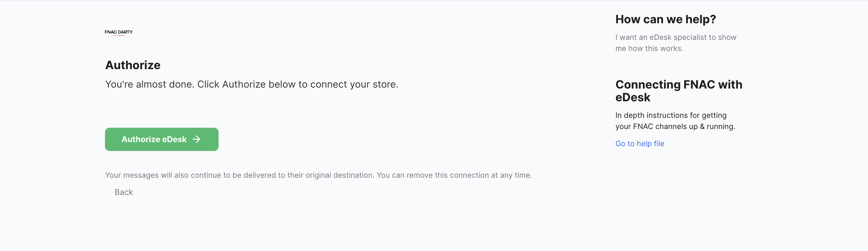The width and height of the screenshot is (868, 251).
Task: Click the Connecting FNAC with eDesk heading
Action: 679,91
